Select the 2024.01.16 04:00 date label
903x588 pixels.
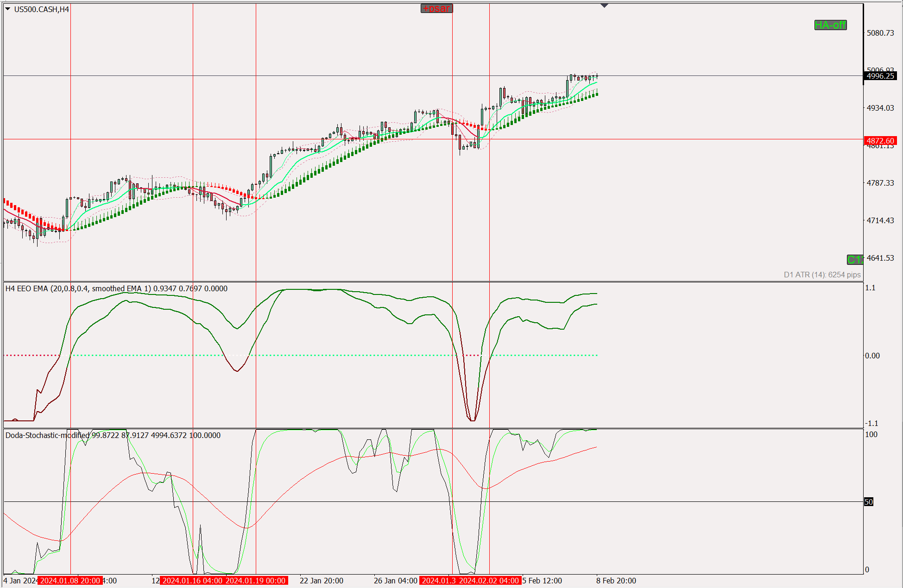click(x=192, y=581)
